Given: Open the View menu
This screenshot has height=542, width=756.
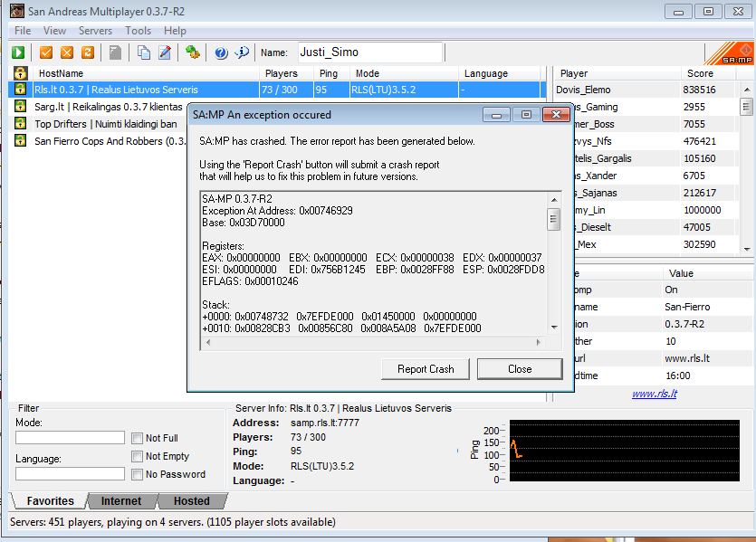Looking at the screenshot, I should (x=54, y=31).
